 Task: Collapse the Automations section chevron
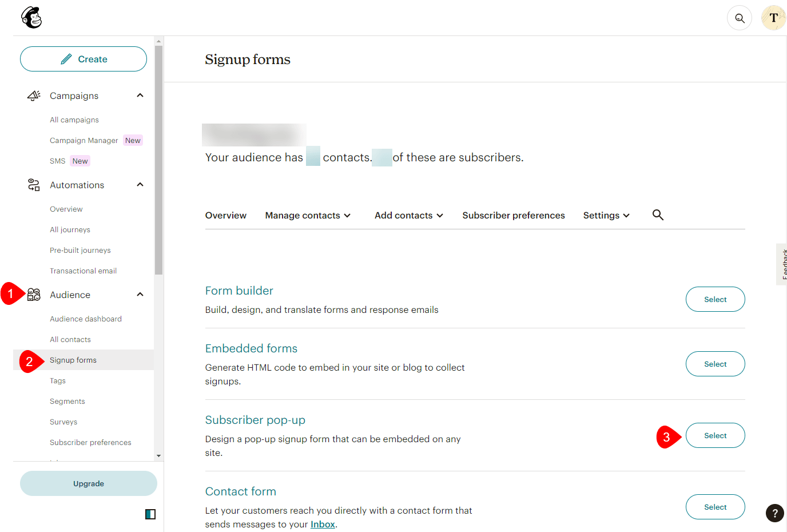click(x=140, y=185)
